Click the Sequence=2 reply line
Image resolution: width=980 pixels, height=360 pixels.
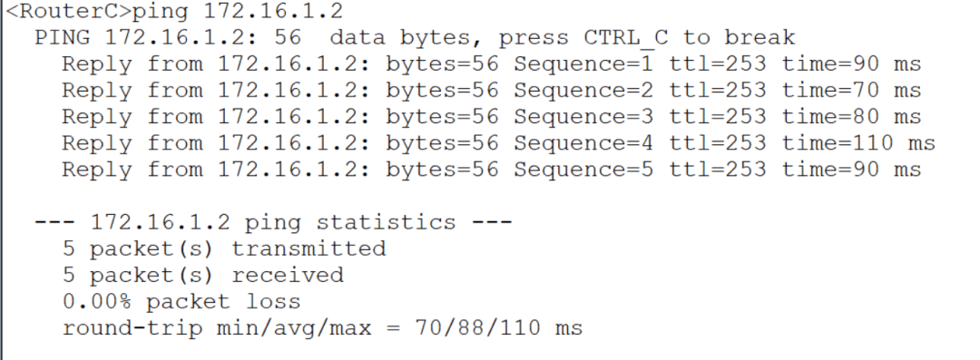[491, 90]
